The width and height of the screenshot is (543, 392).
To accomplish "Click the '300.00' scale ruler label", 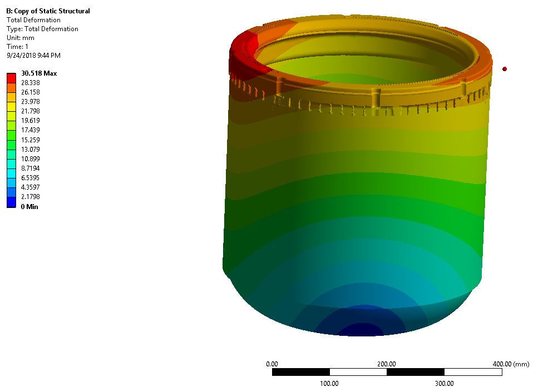I will coord(445,383).
